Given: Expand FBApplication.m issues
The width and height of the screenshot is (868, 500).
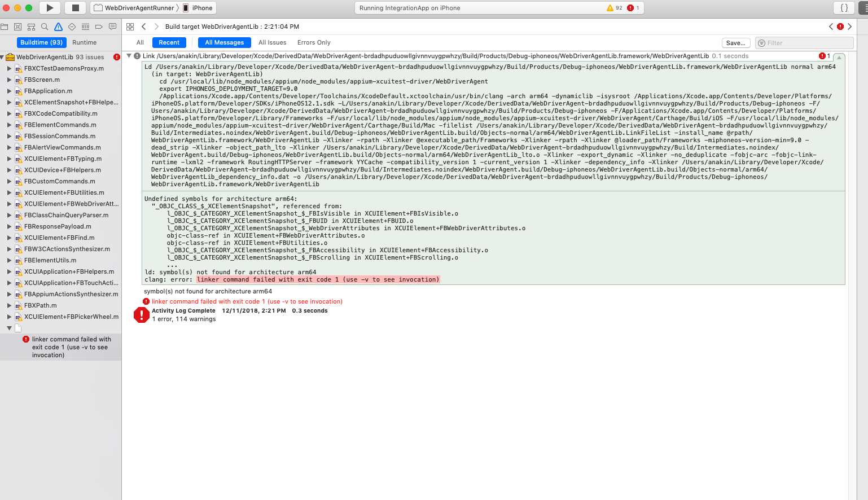Looking at the screenshot, I should point(9,91).
